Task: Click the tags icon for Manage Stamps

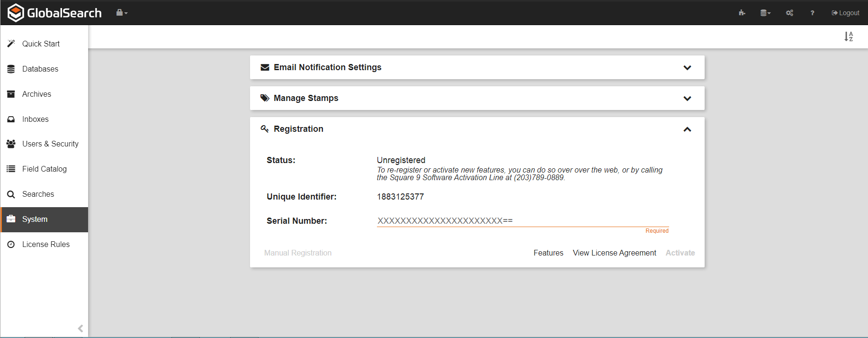Action: pyautogui.click(x=265, y=98)
